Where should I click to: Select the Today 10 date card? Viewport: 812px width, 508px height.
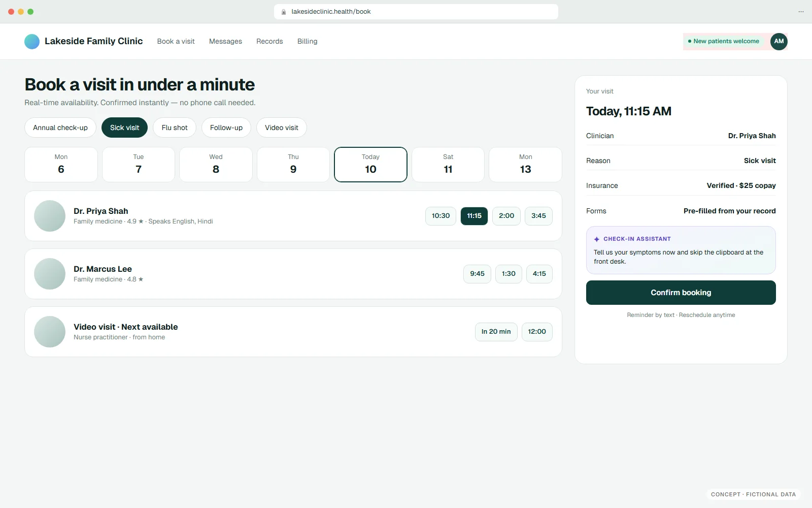click(370, 165)
